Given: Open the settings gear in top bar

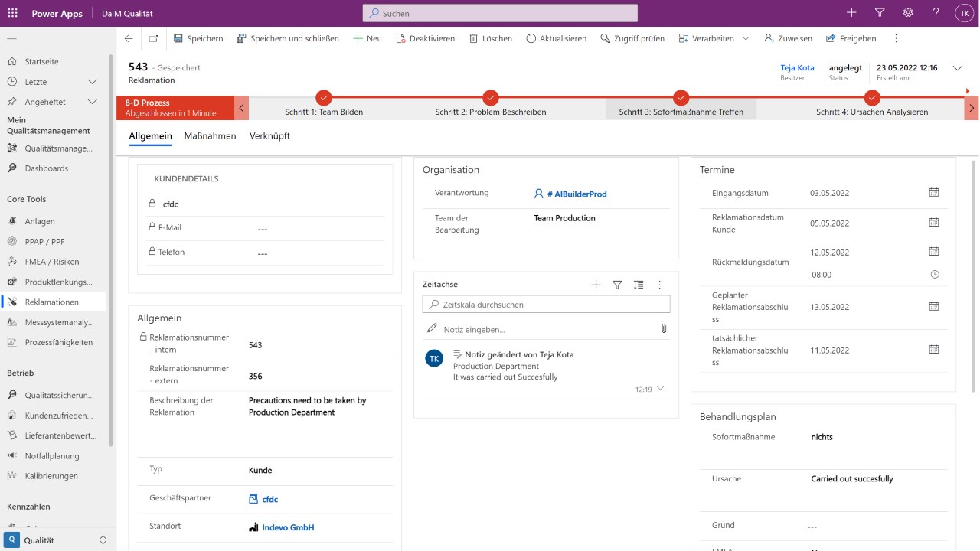Looking at the screenshot, I should pyautogui.click(x=908, y=13).
